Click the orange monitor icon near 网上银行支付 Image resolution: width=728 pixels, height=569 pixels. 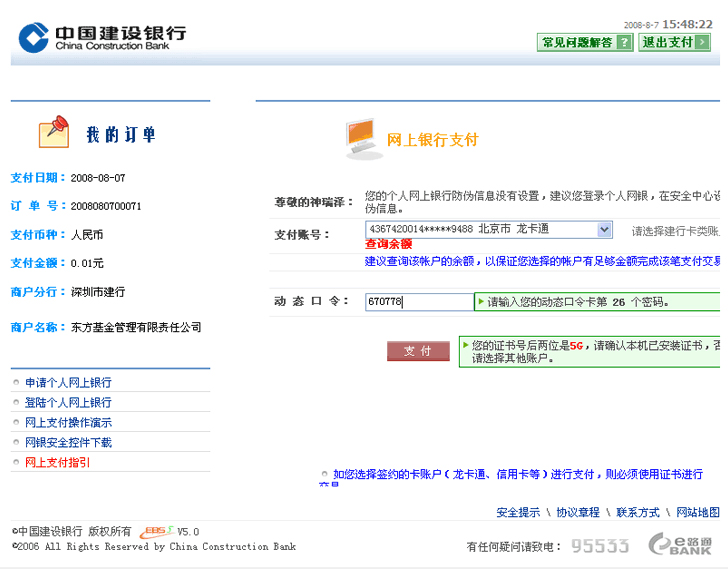pyautogui.click(x=363, y=139)
